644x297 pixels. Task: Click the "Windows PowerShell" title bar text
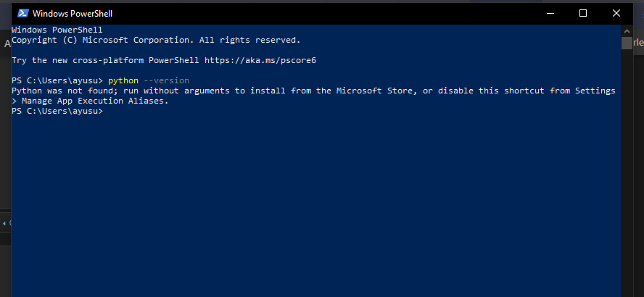click(x=73, y=13)
